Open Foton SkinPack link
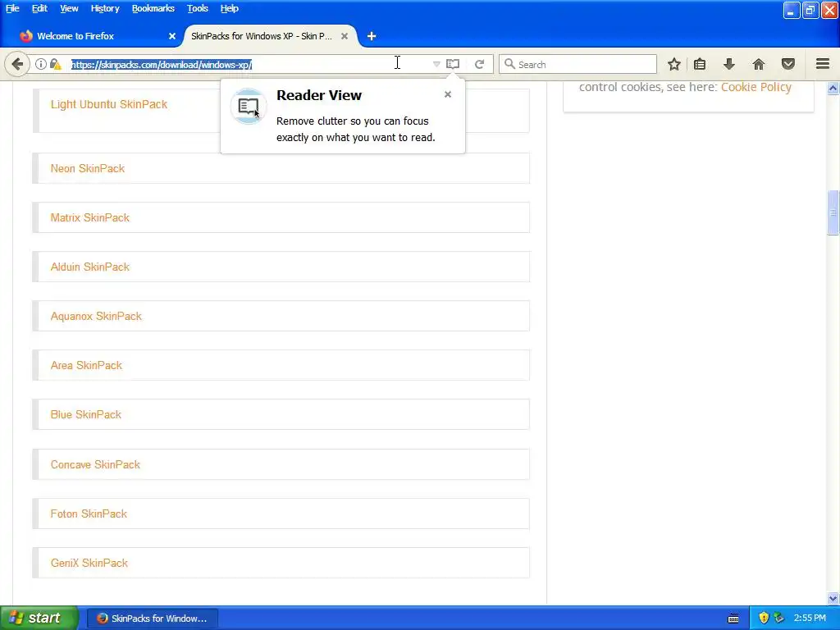The width and height of the screenshot is (840, 630). coord(89,514)
